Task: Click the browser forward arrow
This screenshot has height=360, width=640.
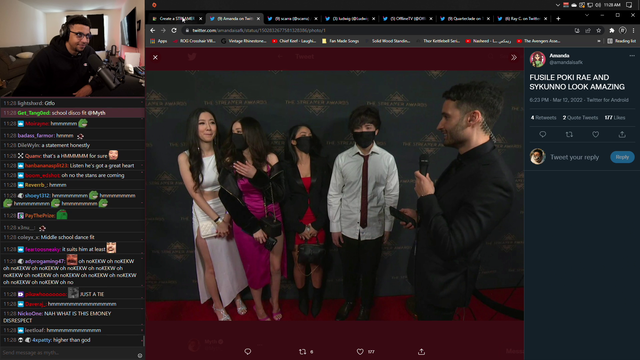Action: click(x=163, y=31)
